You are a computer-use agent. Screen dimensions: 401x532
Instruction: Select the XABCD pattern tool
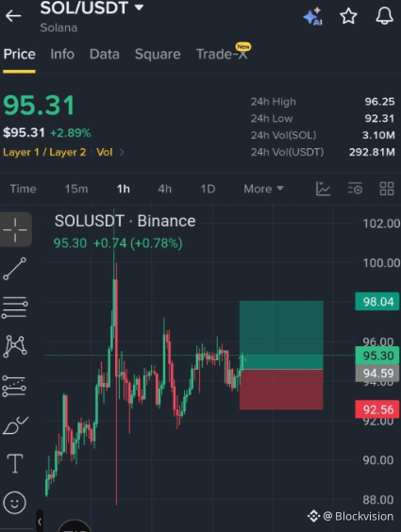(15, 346)
